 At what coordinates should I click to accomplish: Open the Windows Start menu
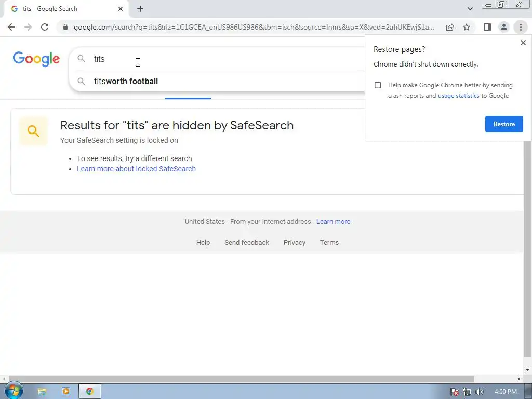[14, 392]
